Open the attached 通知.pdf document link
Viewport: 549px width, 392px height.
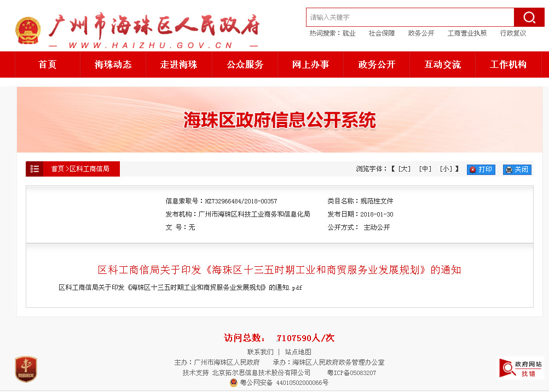(x=180, y=287)
